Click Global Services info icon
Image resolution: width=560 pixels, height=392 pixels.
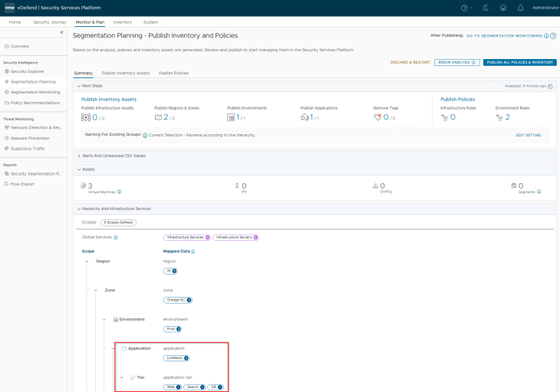point(116,238)
